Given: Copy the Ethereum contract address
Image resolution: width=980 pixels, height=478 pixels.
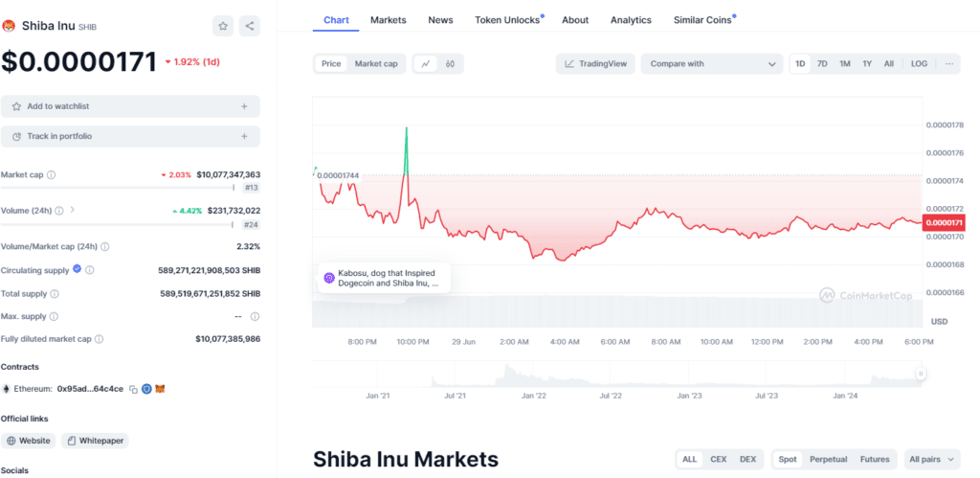Looking at the screenshot, I should [133, 389].
